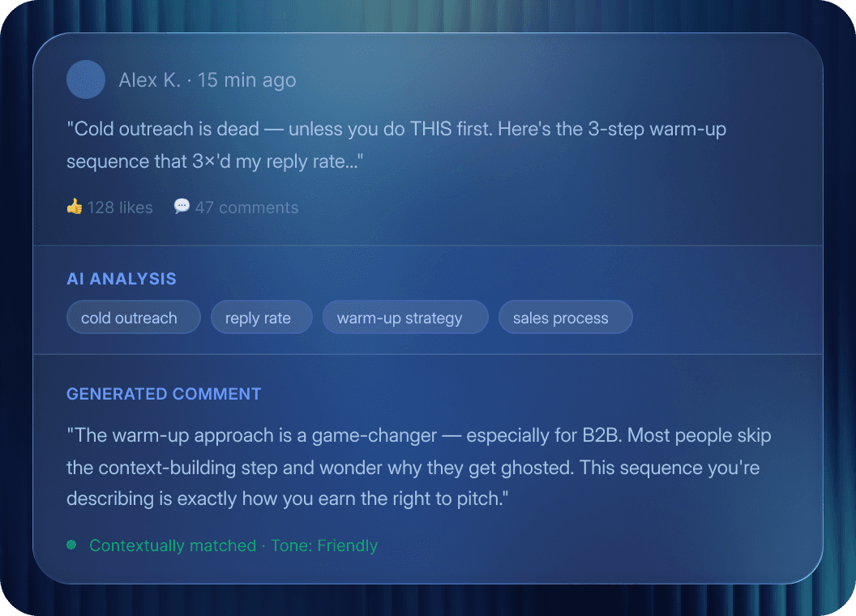Click the post text about cold outreach
The image size is (856, 616).
(396, 145)
